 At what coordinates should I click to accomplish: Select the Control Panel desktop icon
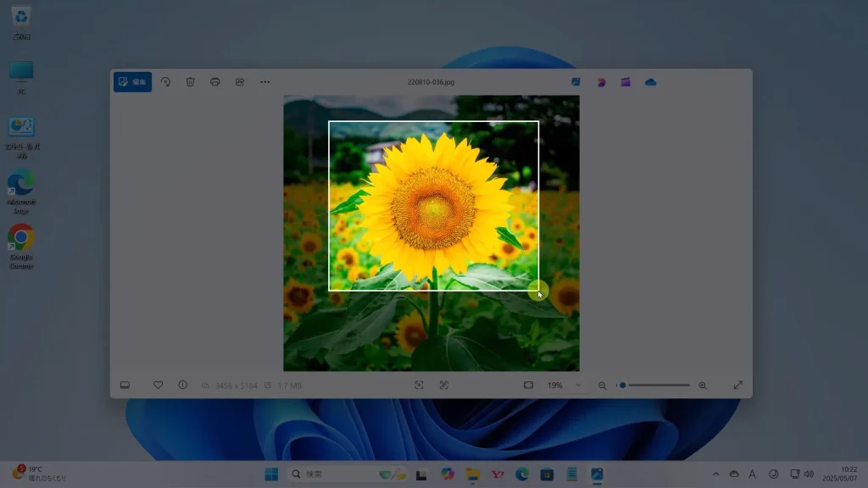click(x=21, y=138)
